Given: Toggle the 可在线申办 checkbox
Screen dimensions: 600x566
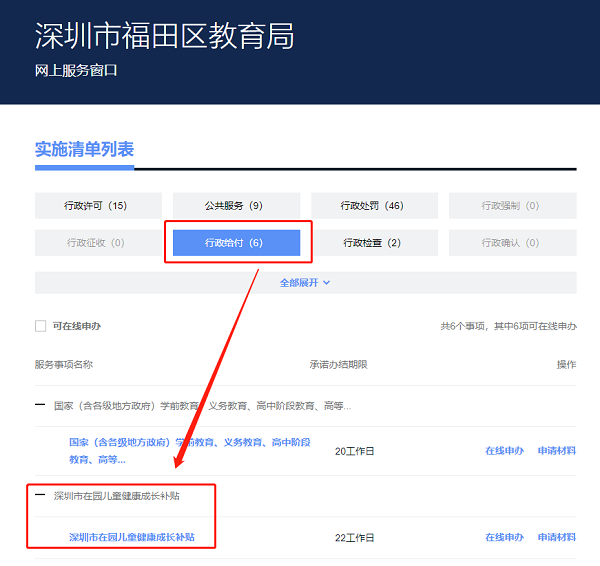Looking at the screenshot, I should [x=41, y=326].
